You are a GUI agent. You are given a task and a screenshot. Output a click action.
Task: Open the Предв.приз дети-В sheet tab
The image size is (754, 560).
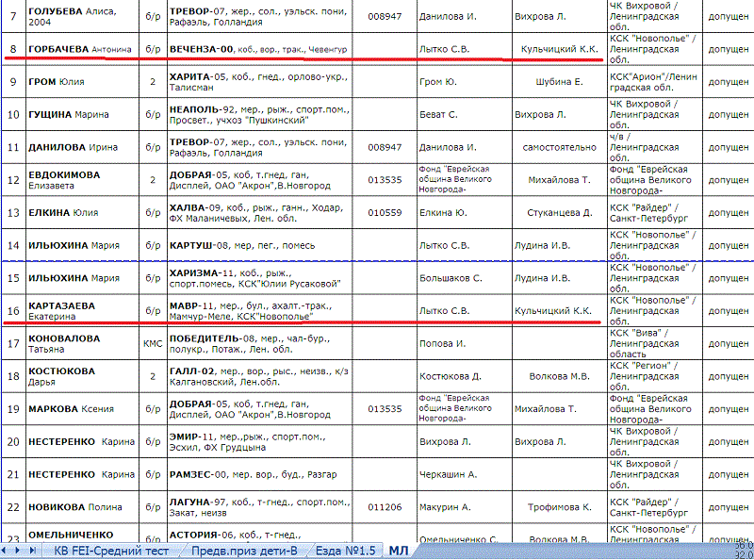coord(244,551)
